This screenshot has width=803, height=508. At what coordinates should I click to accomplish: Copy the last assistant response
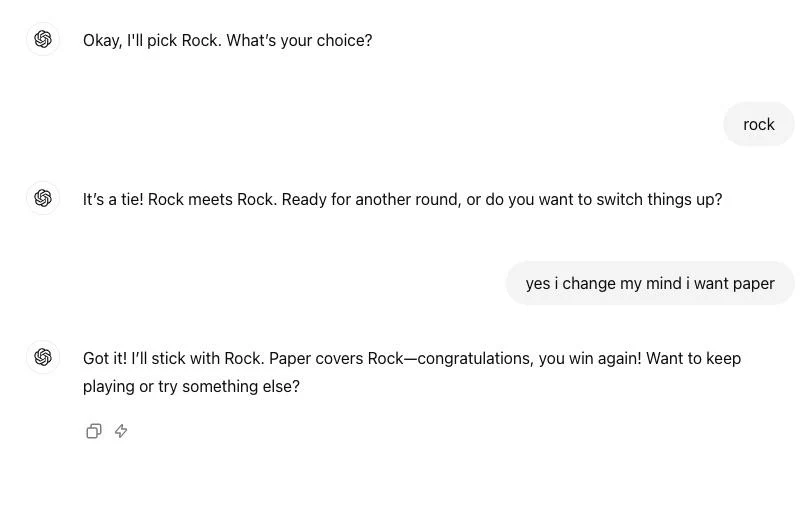(94, 431)
